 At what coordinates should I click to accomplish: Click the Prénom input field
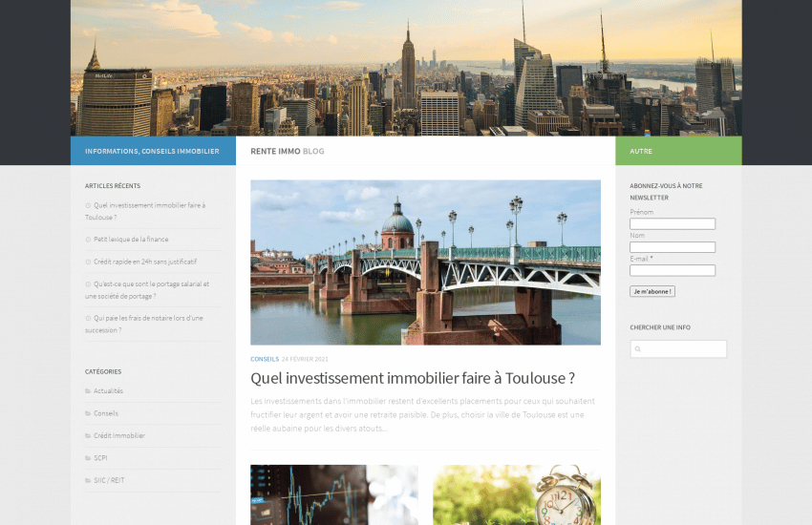(x=673, y=224)
